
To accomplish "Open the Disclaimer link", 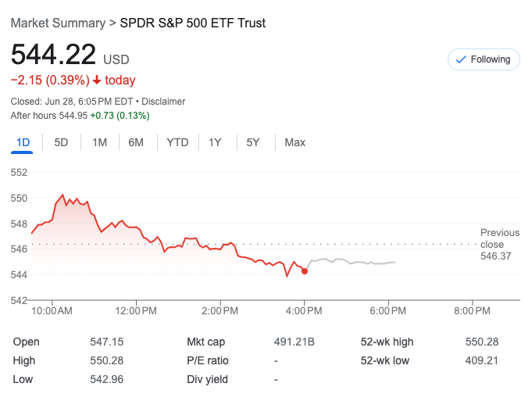I will [164, 102].
